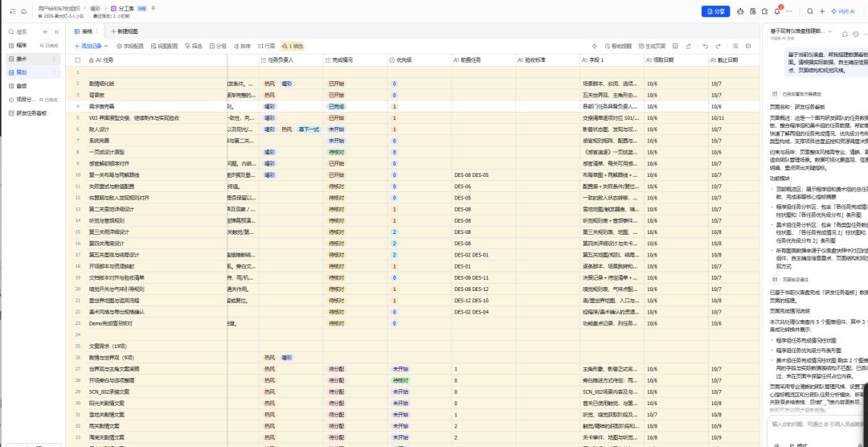
Task: Open 字段配置 field settings
Action: pos(129,46)
